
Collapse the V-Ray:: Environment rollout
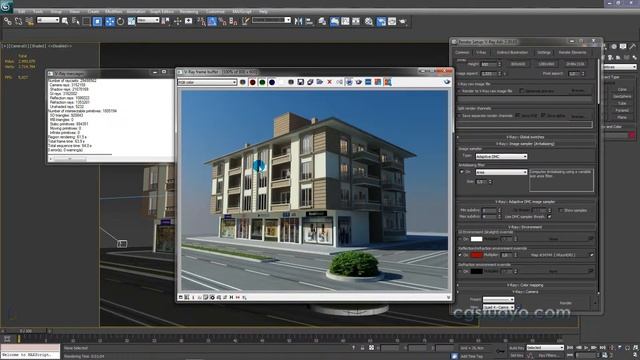point(525,227)
